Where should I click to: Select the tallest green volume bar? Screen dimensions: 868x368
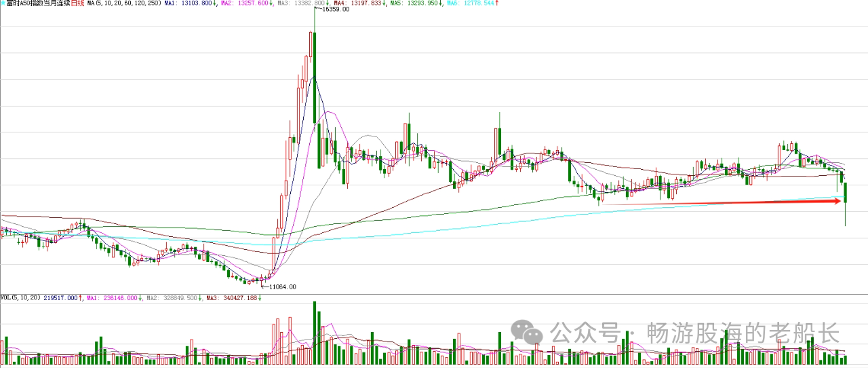315,334
